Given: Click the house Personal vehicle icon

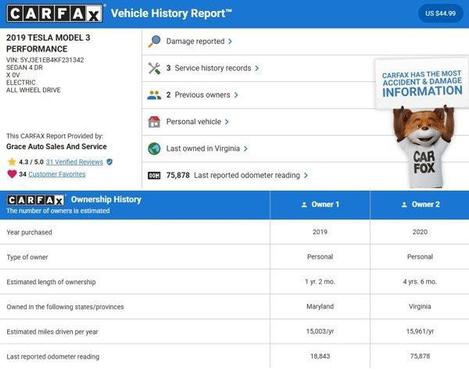Looking at the screenshot, I should point(154,122).
